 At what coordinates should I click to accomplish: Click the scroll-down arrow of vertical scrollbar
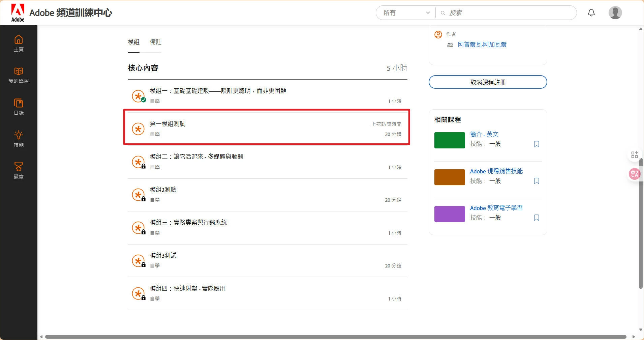click(641, 330)
